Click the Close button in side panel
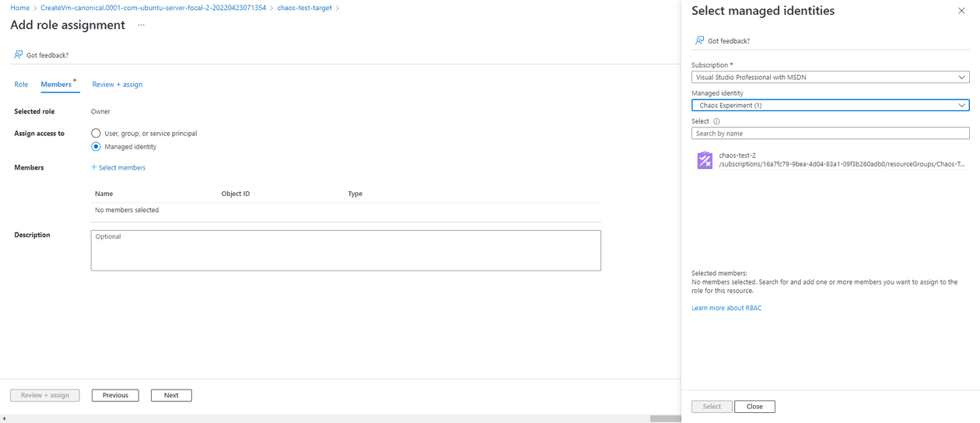The height and width of the screenshot is (423, 980). (x=754, y=407)
